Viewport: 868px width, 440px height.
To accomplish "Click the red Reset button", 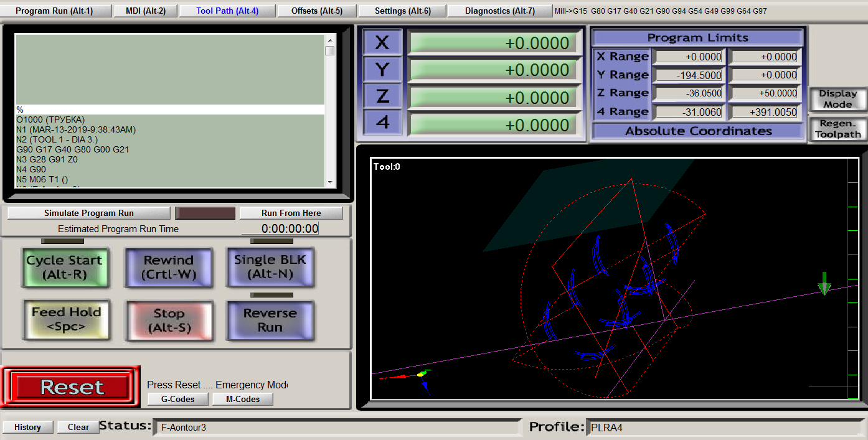I will [x=71, y=386].
